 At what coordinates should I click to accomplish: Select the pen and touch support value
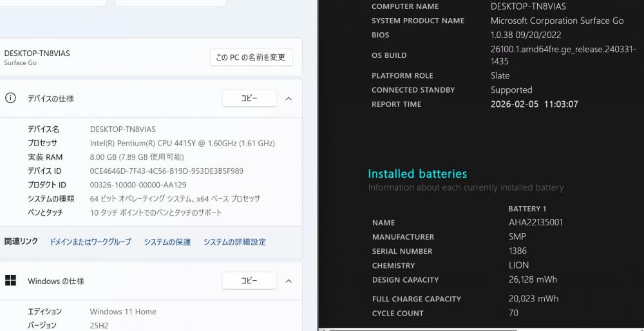156,213
